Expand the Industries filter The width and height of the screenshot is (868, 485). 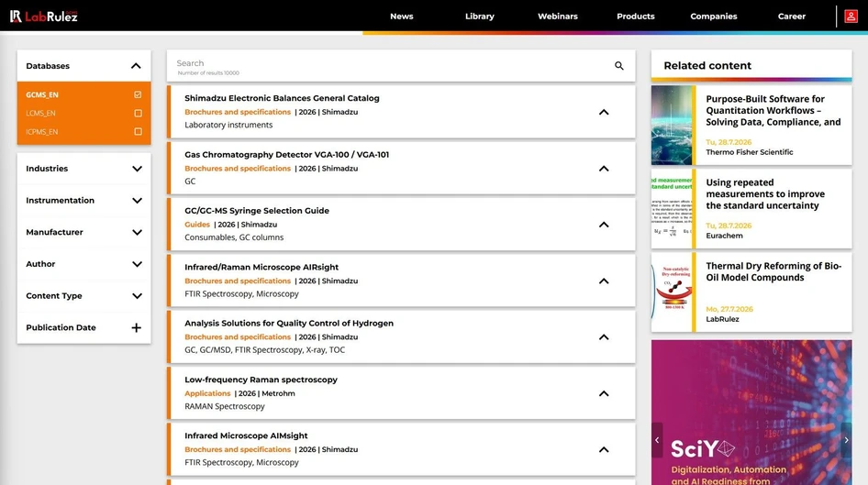(137, 169)
